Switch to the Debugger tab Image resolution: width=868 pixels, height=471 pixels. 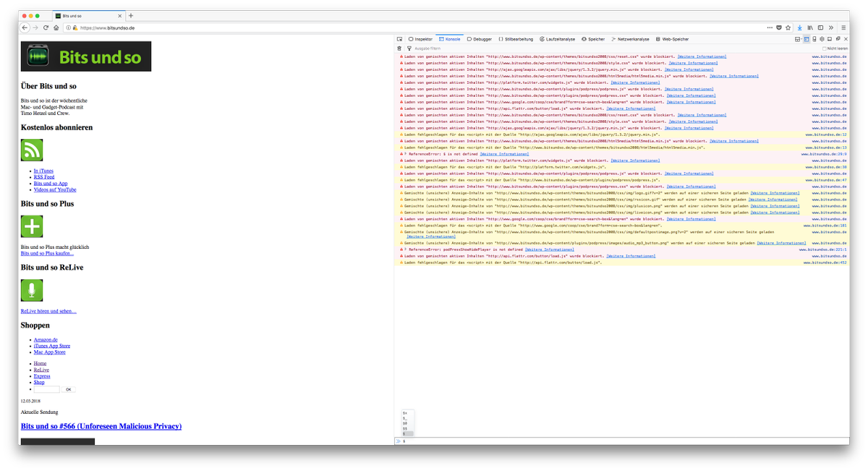(480, 39)
